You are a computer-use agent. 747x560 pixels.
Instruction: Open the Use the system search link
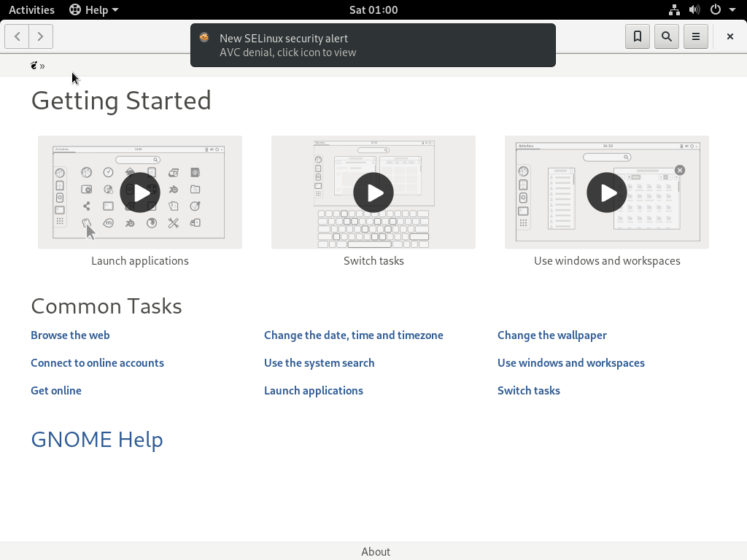tap(320, 363)
